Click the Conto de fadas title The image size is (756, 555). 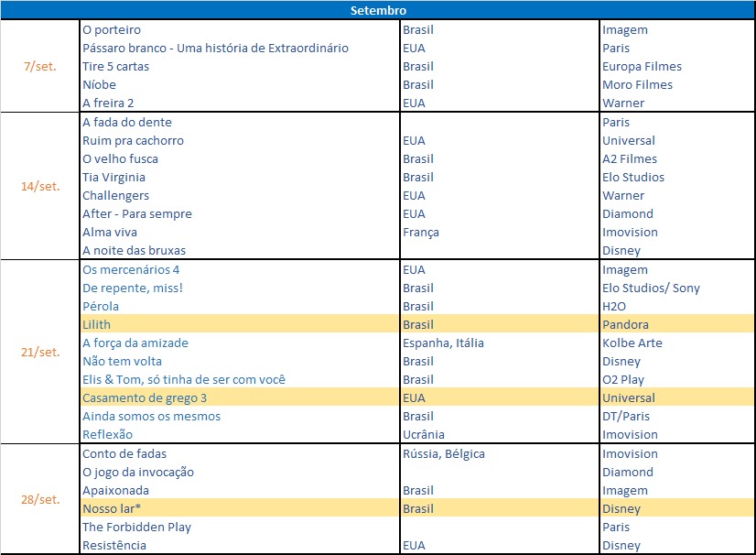[x=124, y=454]
